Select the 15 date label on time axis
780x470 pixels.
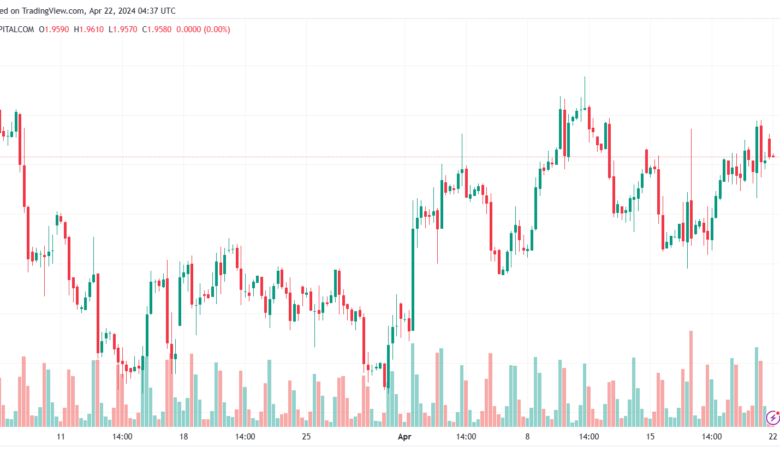tap(650, 437)
